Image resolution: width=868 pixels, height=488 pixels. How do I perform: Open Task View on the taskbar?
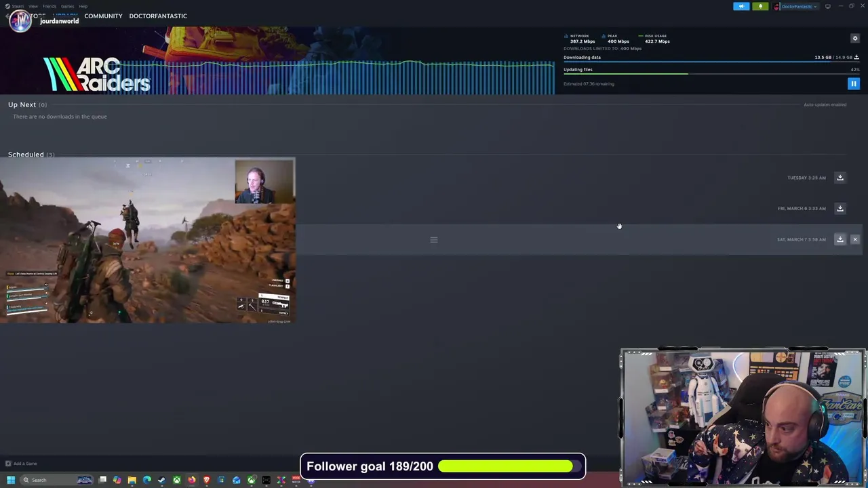102,480
